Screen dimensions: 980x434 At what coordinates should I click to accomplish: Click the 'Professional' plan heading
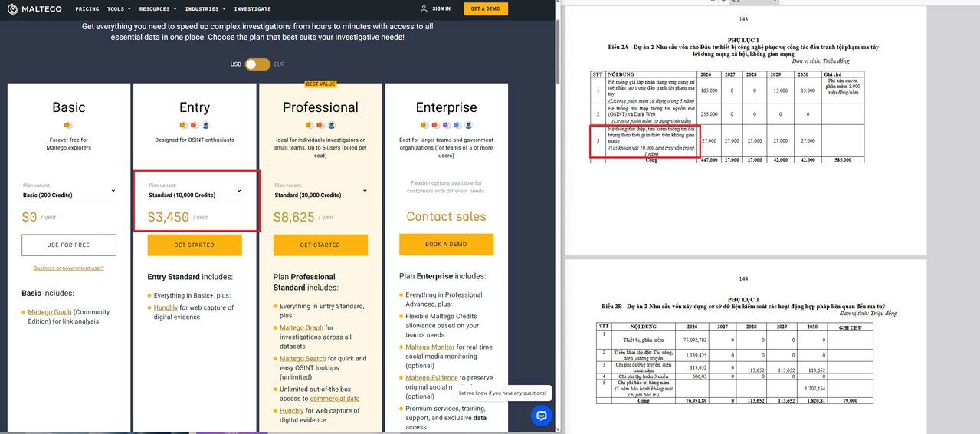pos(320,107)
